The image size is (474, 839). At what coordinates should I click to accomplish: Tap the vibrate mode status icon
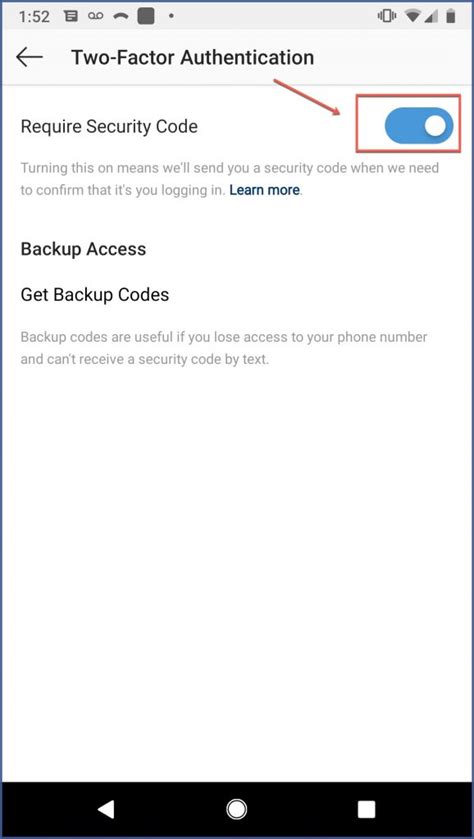(385, 16)
